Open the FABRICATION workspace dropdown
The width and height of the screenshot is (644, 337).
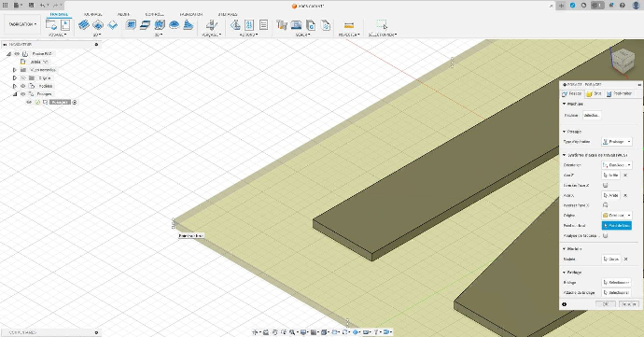pyautogui.click(x=22, y=24)
